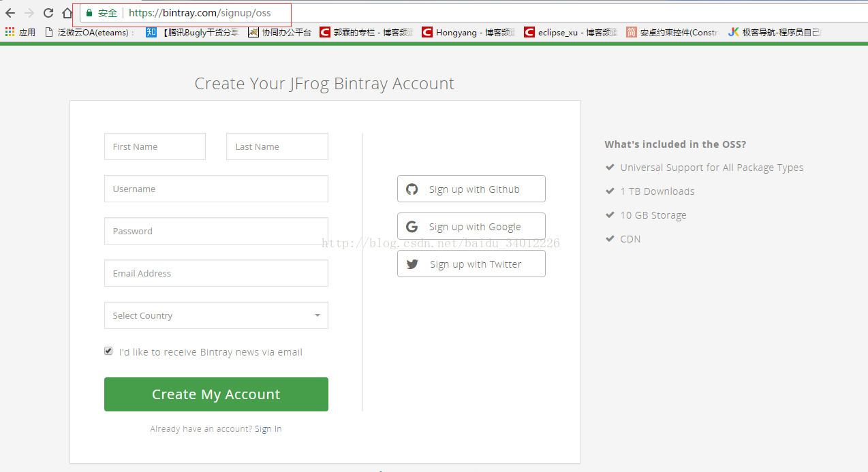Click the Google G icon

pyautogui.click(x=412, y=227)
